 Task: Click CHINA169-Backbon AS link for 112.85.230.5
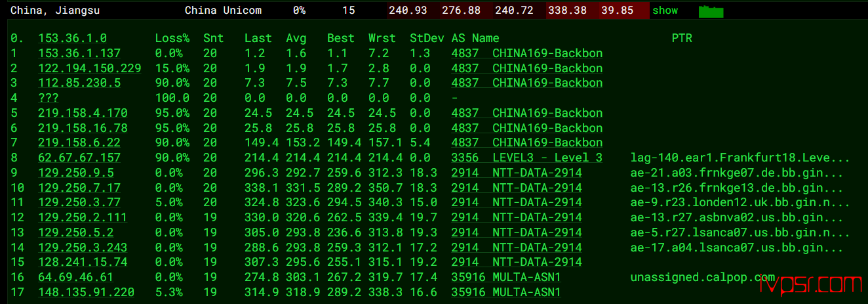[527, 83]
